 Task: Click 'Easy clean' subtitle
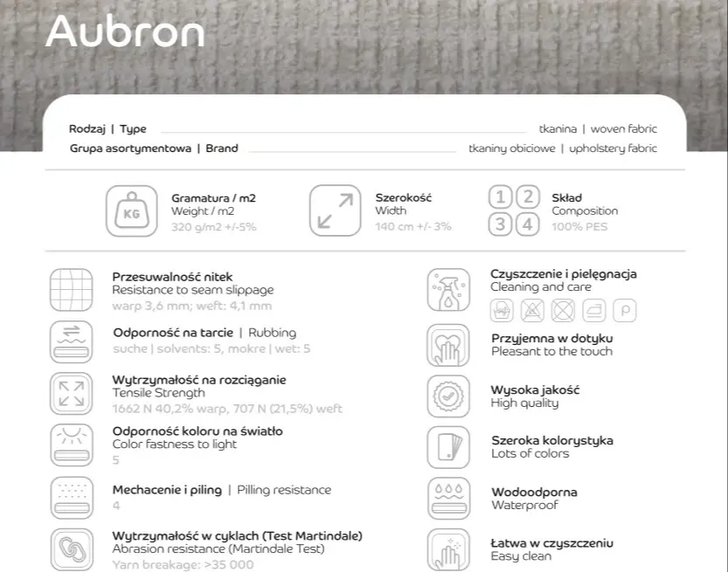click(x=522, y=556)
